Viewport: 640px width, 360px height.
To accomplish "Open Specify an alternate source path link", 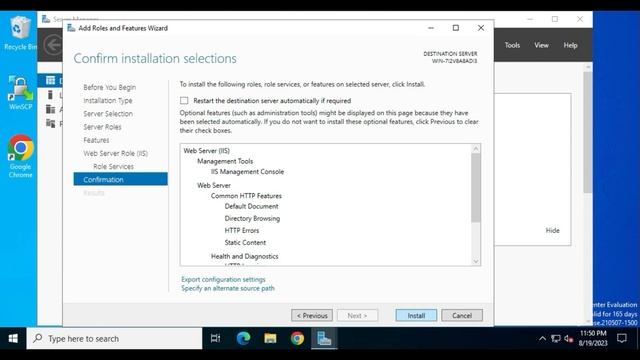I will coord(228,288).
